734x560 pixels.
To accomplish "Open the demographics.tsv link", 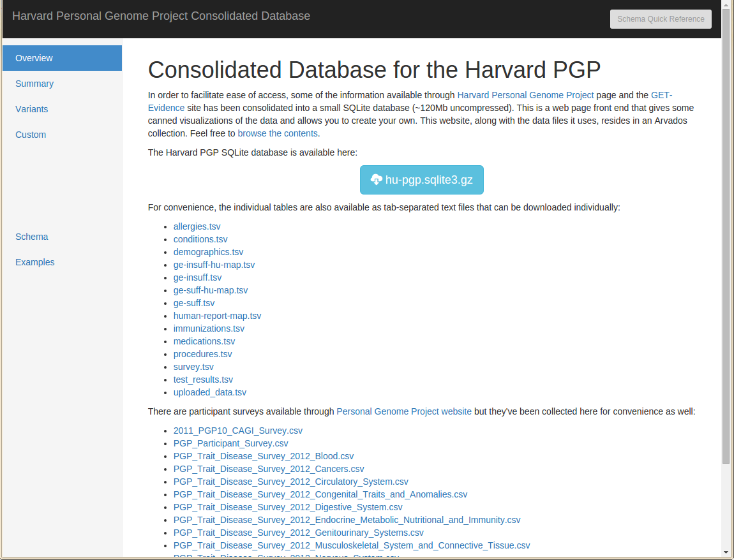I will point(208,252).
